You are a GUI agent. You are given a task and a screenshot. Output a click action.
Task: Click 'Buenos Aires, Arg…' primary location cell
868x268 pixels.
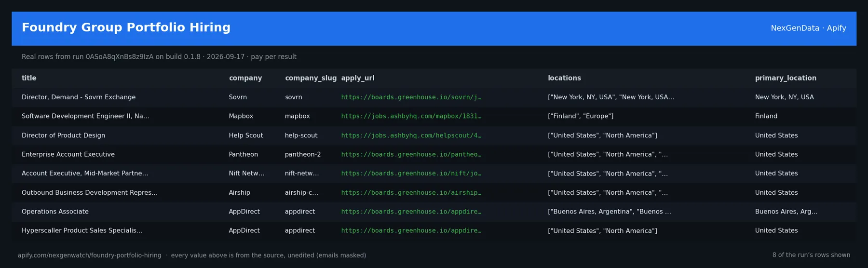787,212
